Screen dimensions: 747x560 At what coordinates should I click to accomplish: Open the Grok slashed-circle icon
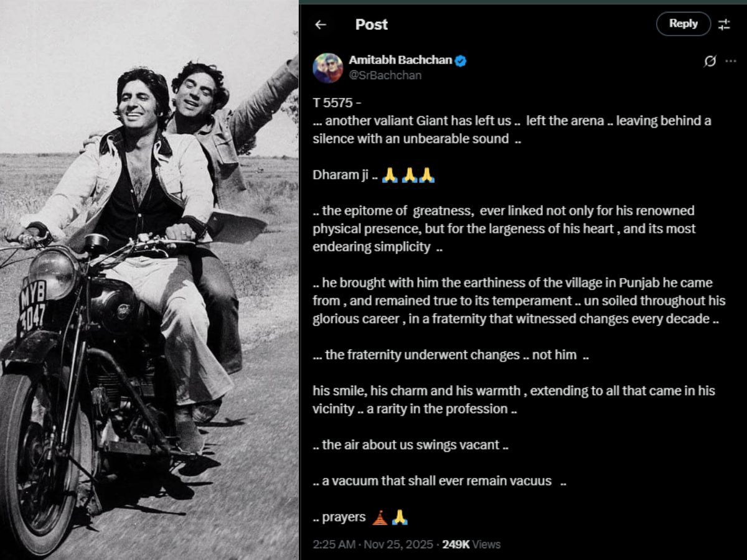click(x=709, y=61)
